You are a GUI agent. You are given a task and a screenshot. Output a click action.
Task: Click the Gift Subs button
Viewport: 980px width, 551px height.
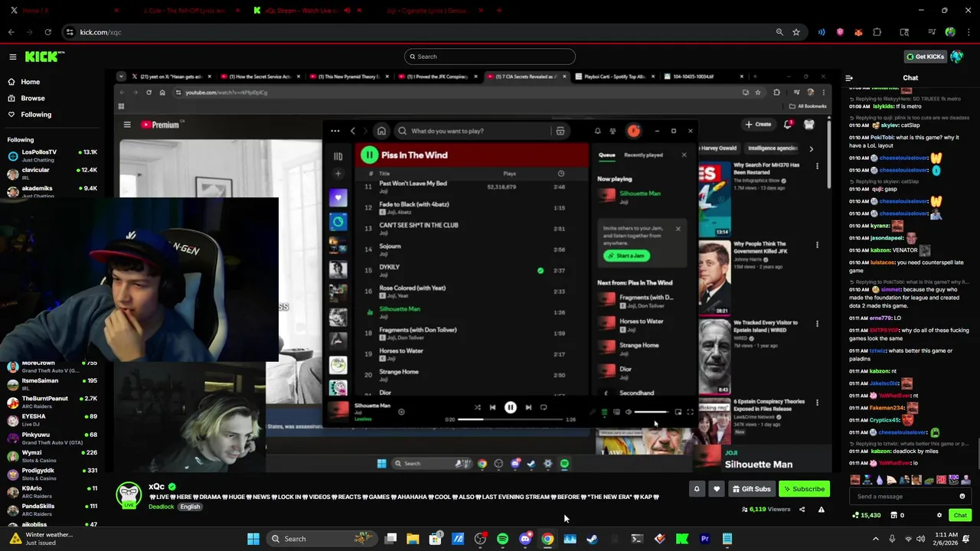pyautogui.click(x=751, y=489)
